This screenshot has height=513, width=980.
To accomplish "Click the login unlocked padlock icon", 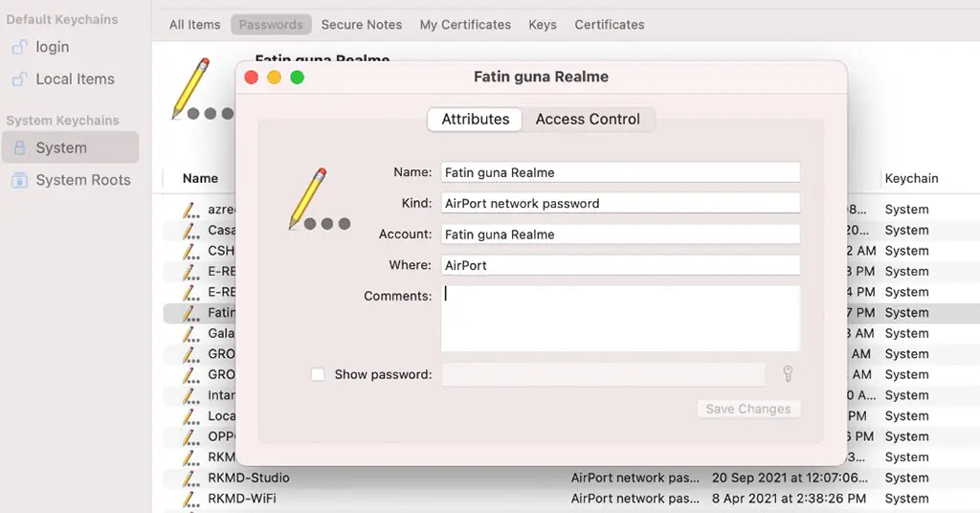I will click(20, 47).
